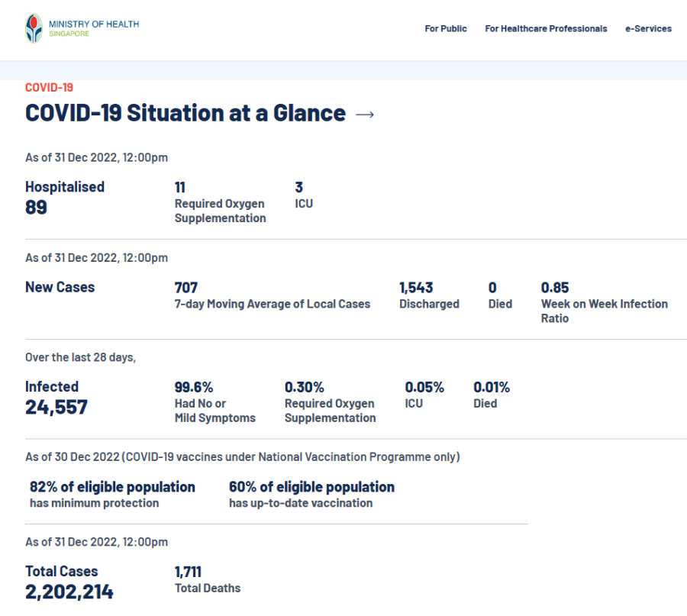This screenshot has width=687, height=616.
Task: Select the Infected total 24,557
Action: pyautogui.click(x=56, y=408)
